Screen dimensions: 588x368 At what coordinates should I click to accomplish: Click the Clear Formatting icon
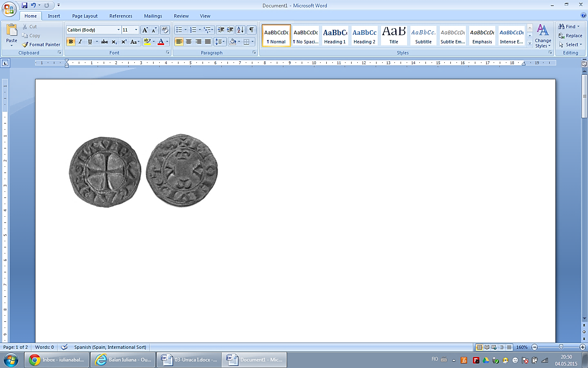165,30
